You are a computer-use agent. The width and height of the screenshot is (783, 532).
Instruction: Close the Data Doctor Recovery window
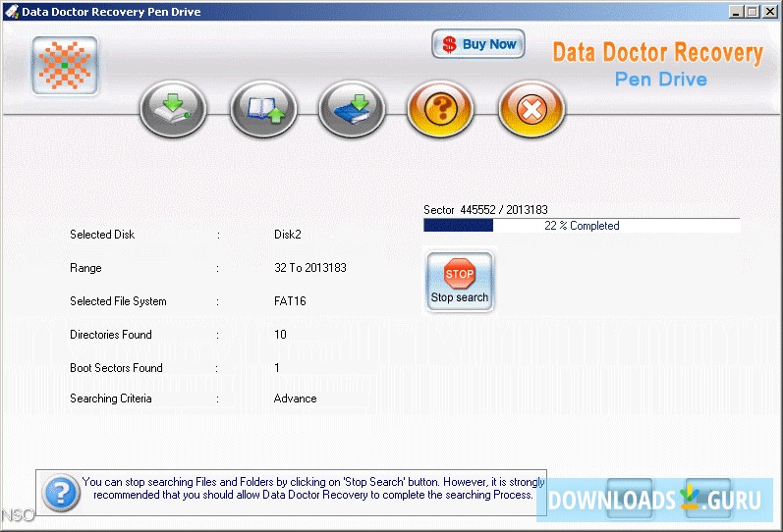769,12
